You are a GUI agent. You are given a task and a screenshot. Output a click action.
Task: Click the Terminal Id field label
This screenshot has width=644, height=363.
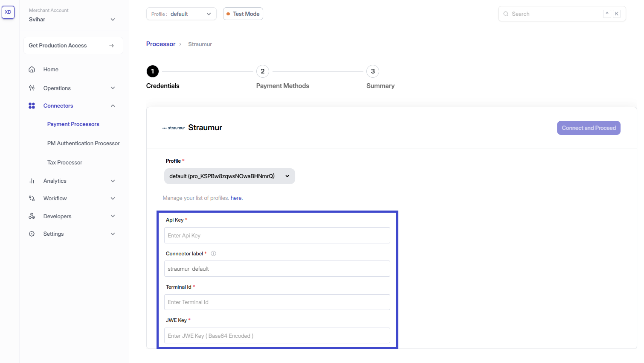point(179,287)
